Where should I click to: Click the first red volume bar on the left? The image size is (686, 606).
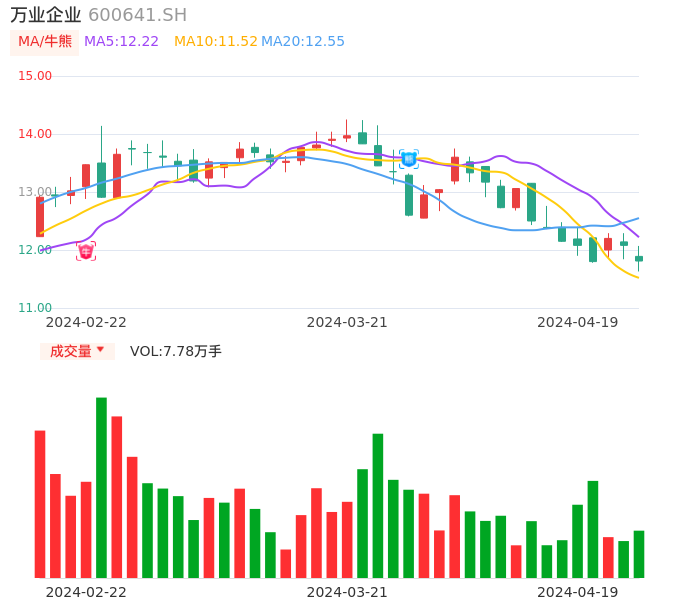[40, 503]
